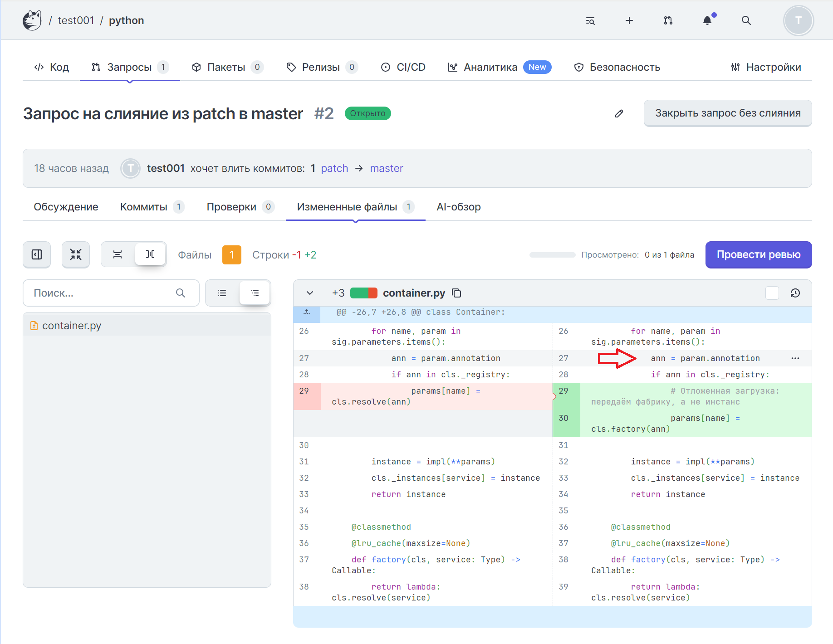Screen dimensions: 833x644
Task: Open the master branch link
Action: tap(387, 168)
